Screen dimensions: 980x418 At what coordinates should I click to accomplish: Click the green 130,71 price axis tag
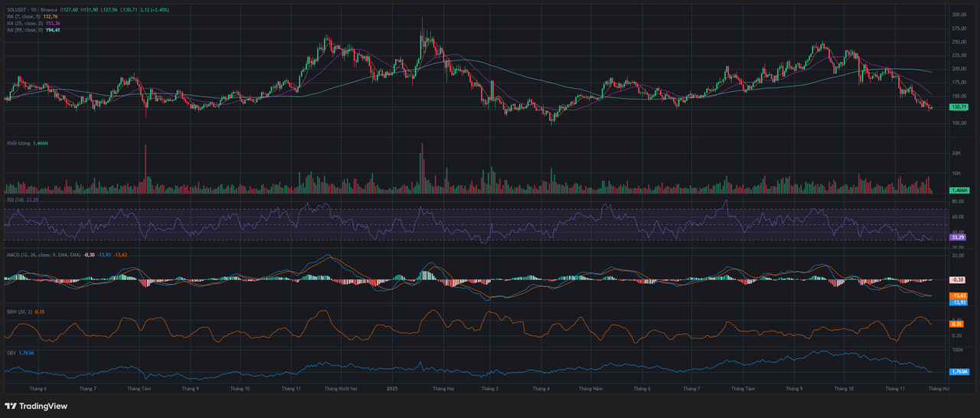pyautogui.click(x=959, y=107)
